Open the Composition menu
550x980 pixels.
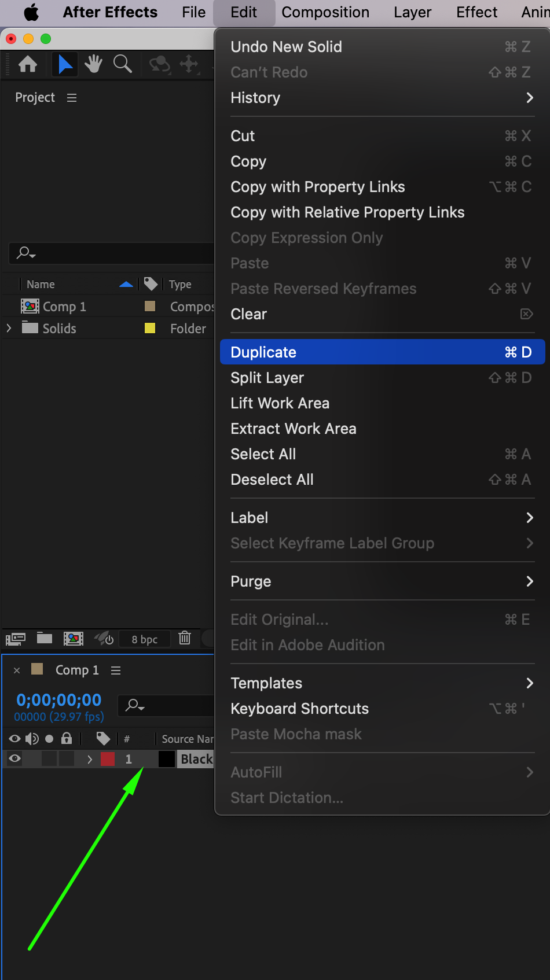coord(325,12)
